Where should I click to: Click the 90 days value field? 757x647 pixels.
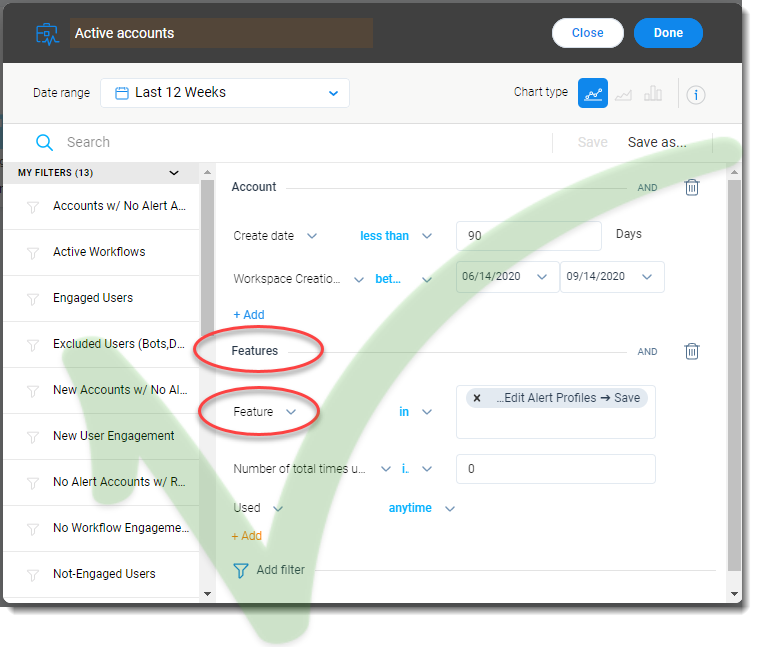click(529, 236)
